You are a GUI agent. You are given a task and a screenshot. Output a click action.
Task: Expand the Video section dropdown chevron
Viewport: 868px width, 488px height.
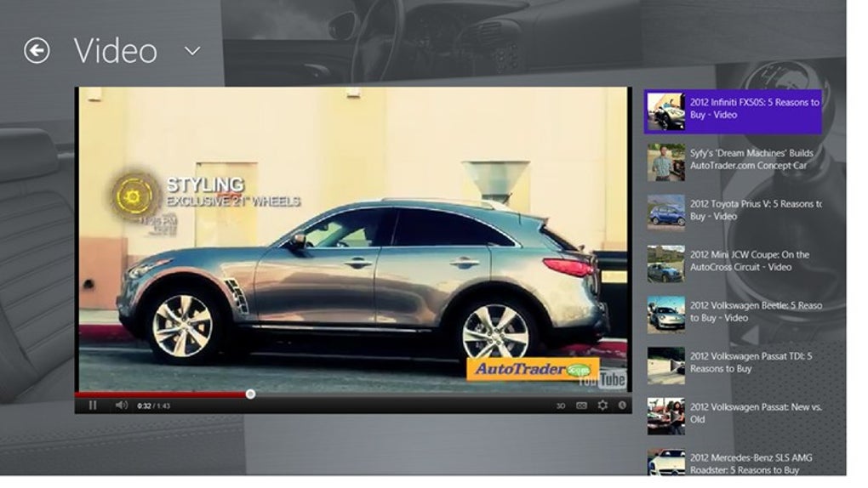[x=192, y=51]
